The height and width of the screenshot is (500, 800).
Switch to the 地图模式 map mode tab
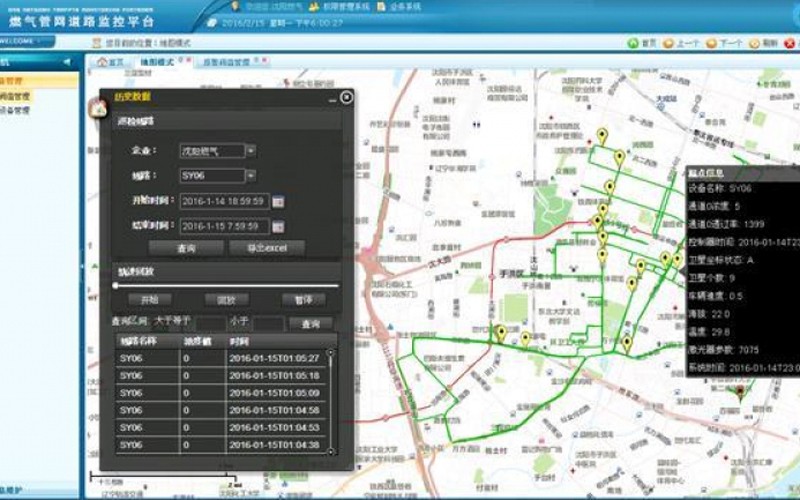pyautogui.click(x=156, y=62)
